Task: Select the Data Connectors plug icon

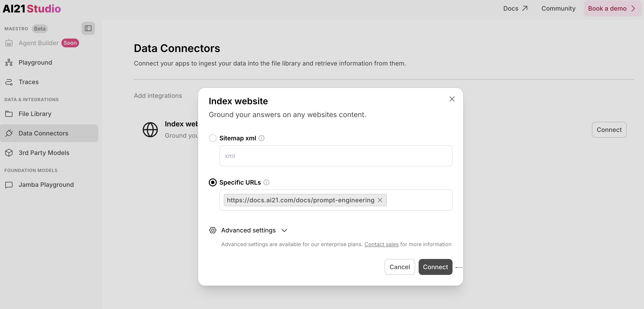Action: pyautogui.click(x=9, y=133)
